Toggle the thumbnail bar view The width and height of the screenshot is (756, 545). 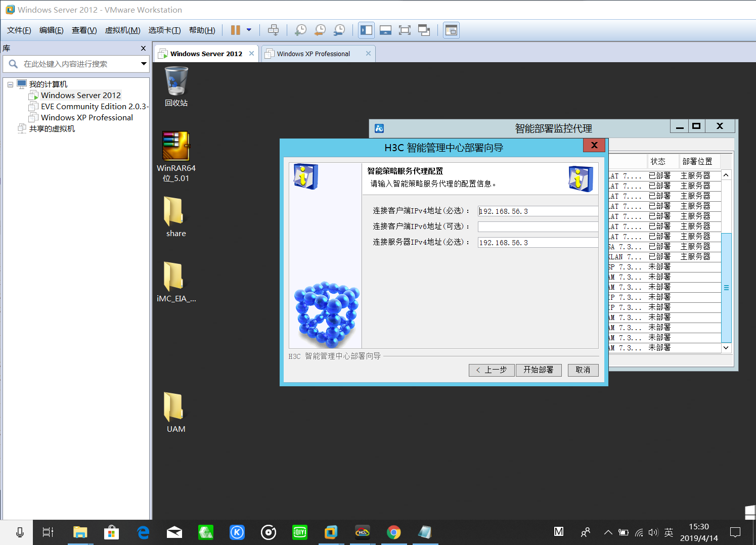pos(385,30)
